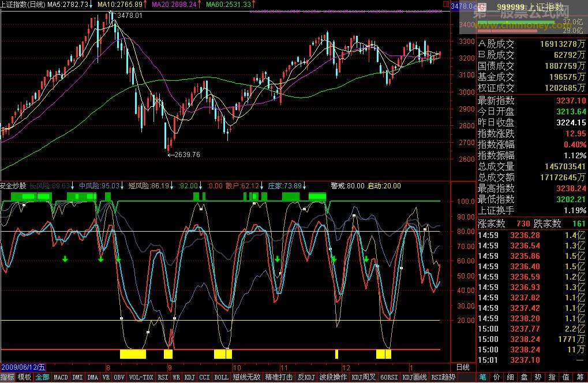588x383 pixels.
Task: Select the MACD indicator tab
Action: 61,377
